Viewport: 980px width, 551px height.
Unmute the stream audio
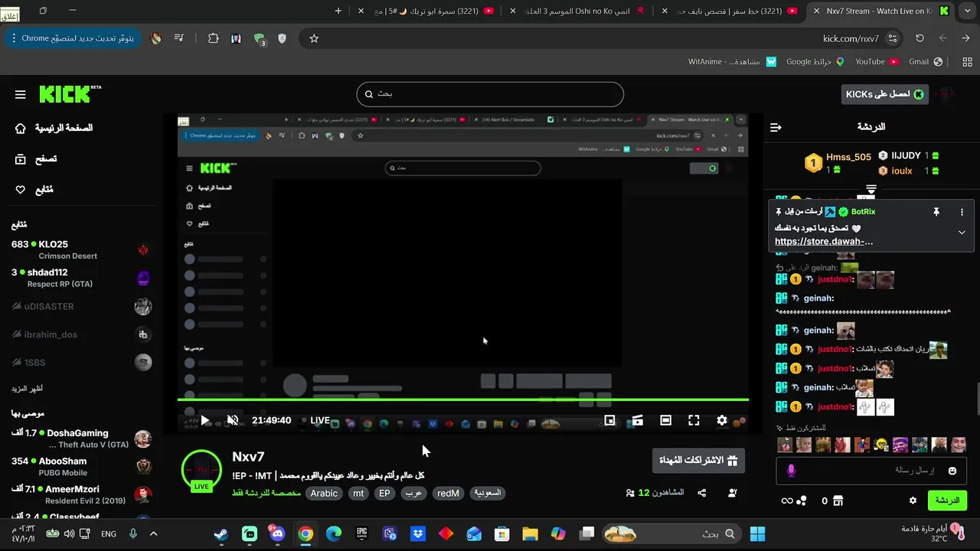click(x=233, y=420)
